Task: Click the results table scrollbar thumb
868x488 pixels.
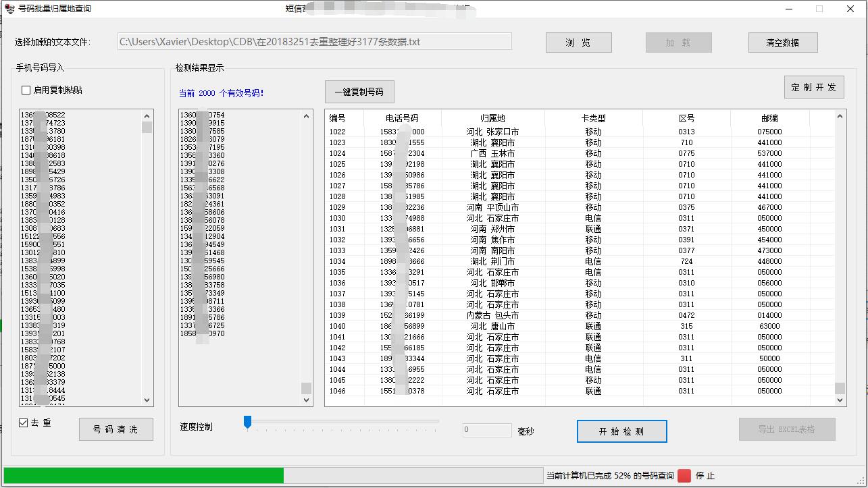Action: (x=840, y=388)
